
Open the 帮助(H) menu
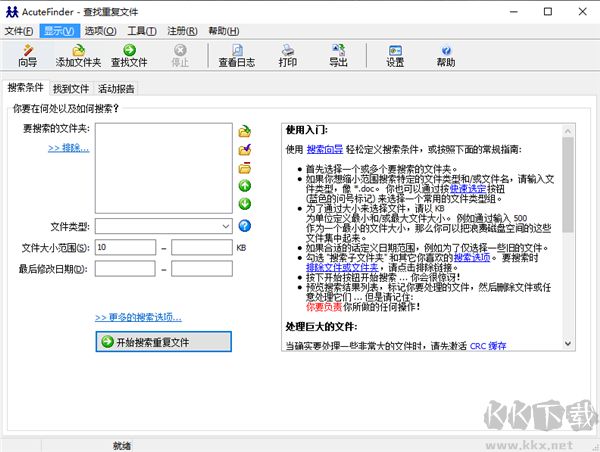click(224, 31)
